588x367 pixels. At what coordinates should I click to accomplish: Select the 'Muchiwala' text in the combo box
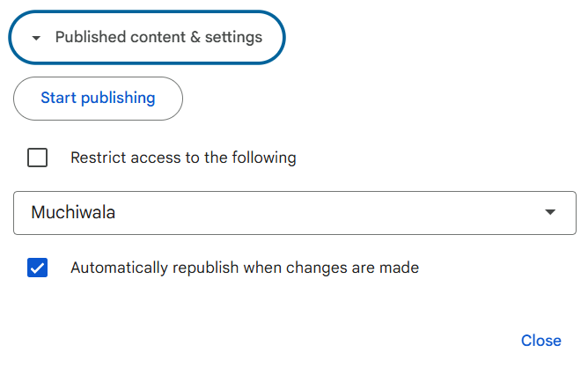(x=73, y=213)
